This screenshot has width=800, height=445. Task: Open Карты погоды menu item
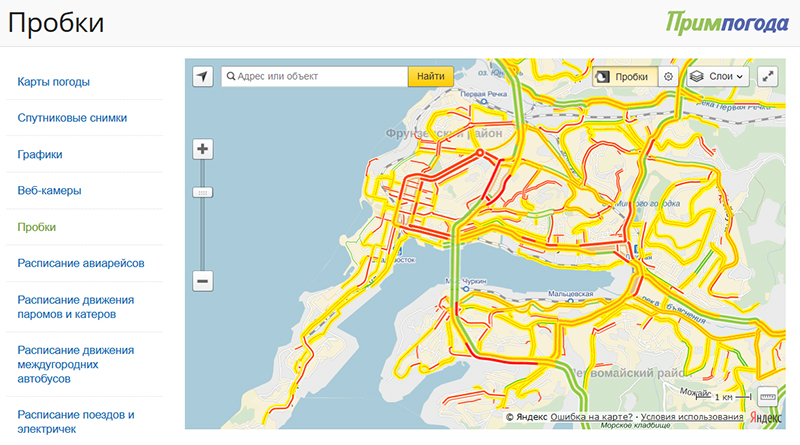click(54, 82)
